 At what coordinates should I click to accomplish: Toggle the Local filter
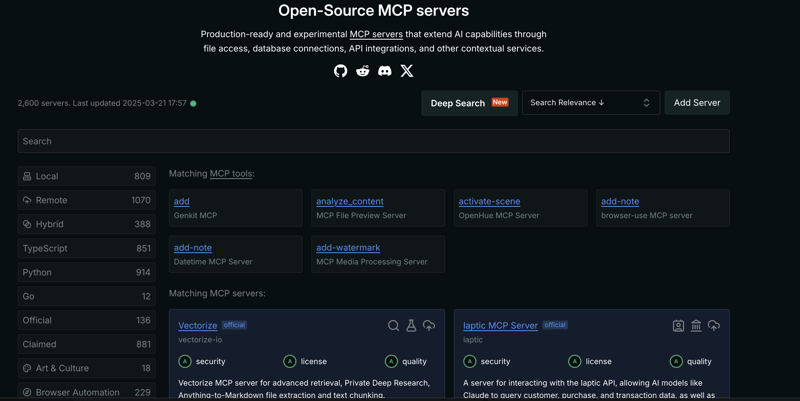(86, 176)
